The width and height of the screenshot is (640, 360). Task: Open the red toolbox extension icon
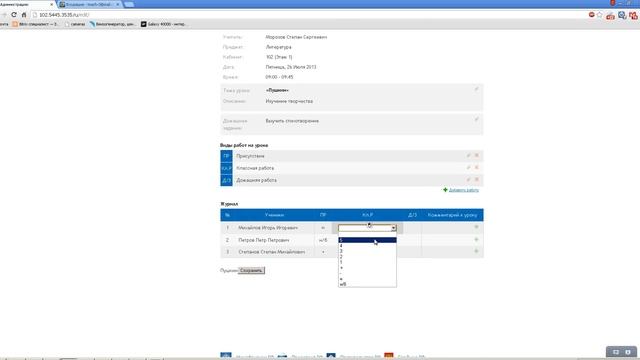click(x=610, y=16)
